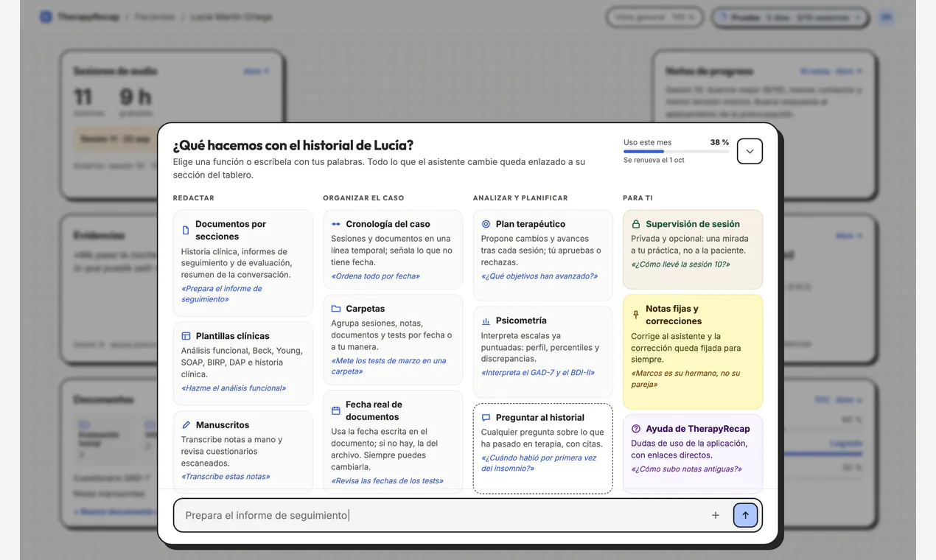Choose example «Hazme el análisis funcional»
936x560 pixels.
click(234, 388)
